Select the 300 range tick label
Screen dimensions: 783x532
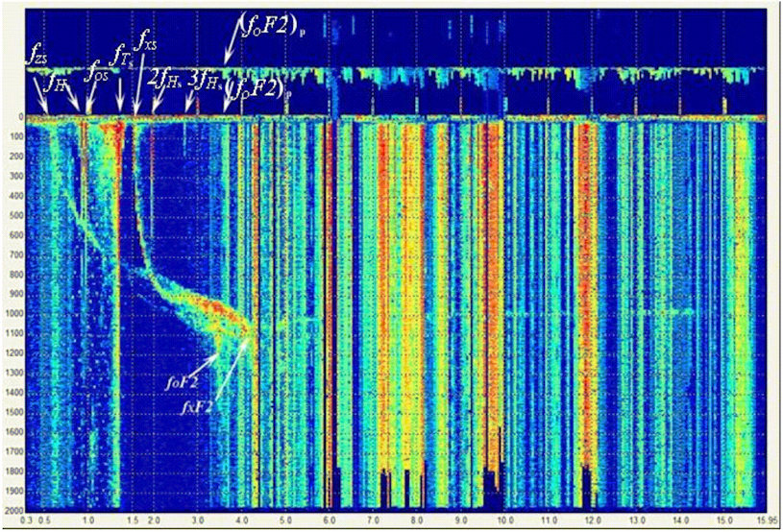tap(15, 176)
